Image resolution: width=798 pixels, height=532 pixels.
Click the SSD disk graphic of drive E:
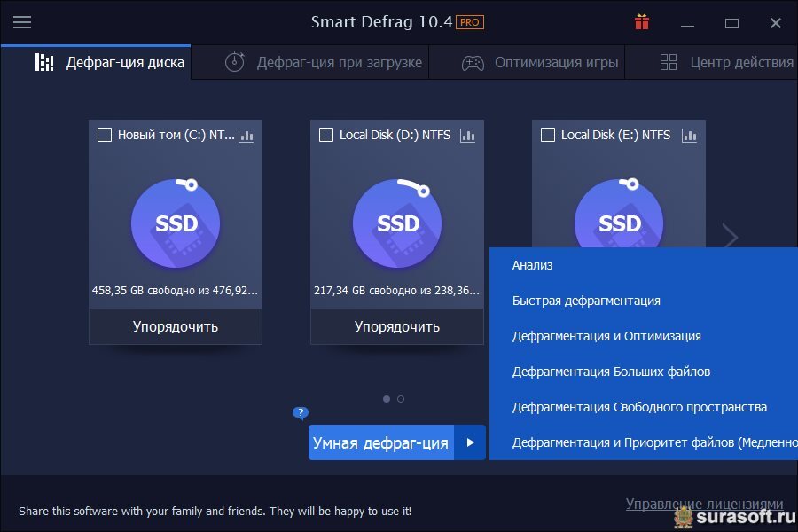click(x=619, y=214)
